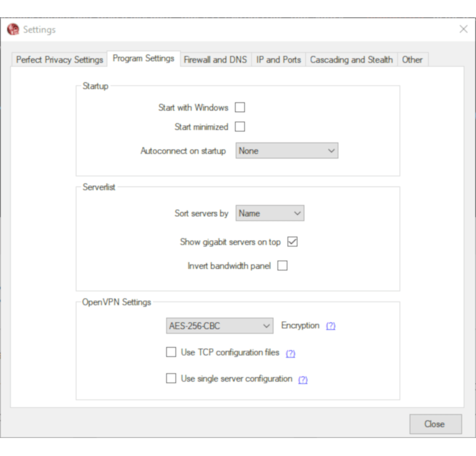
Task: Click the Startup group label
Action: pyautogui.click(x=95, y=86)
